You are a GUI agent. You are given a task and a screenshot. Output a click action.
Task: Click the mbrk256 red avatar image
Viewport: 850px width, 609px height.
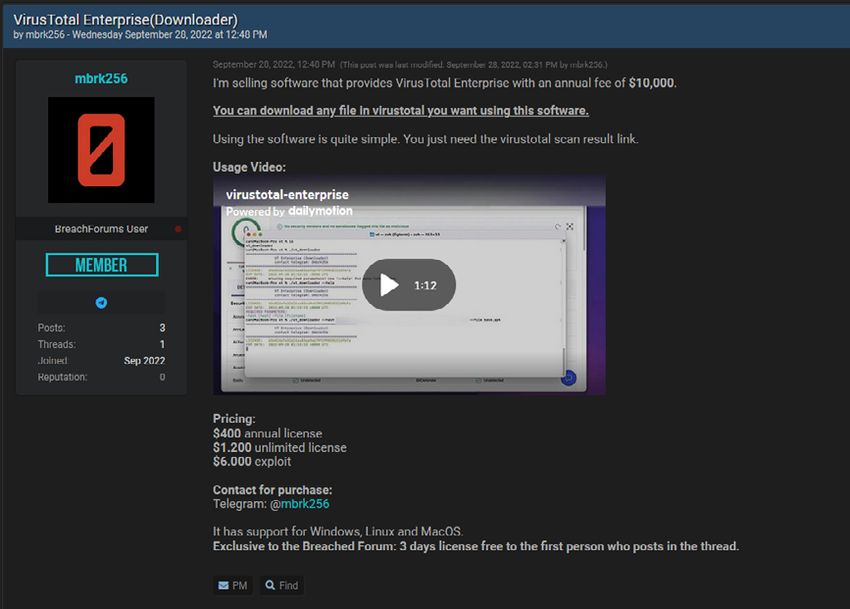pos(101,150)
